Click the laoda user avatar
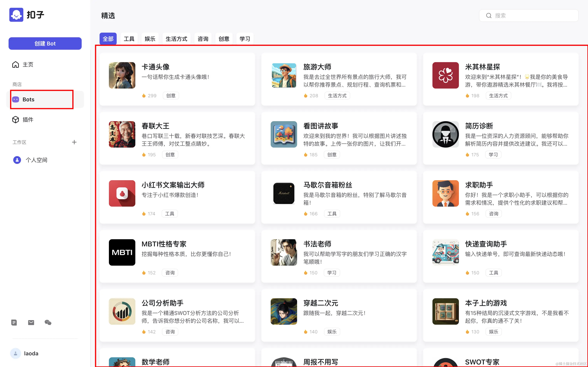Screen dimensions: 588x367 [x=16, y=353]
